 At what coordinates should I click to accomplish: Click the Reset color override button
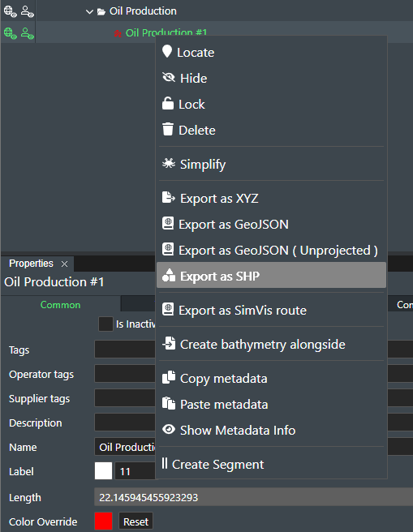pos(136,521)
